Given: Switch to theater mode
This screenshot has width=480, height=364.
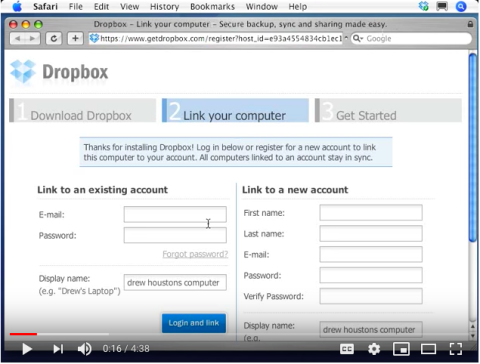Looking at the screenshot, I should (428, 349).
